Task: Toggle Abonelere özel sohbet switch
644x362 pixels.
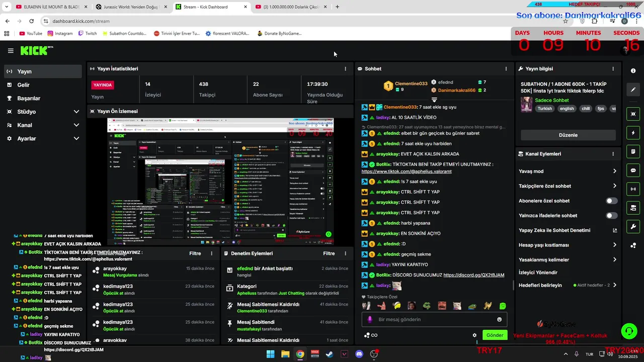Action: coord(611,201)
